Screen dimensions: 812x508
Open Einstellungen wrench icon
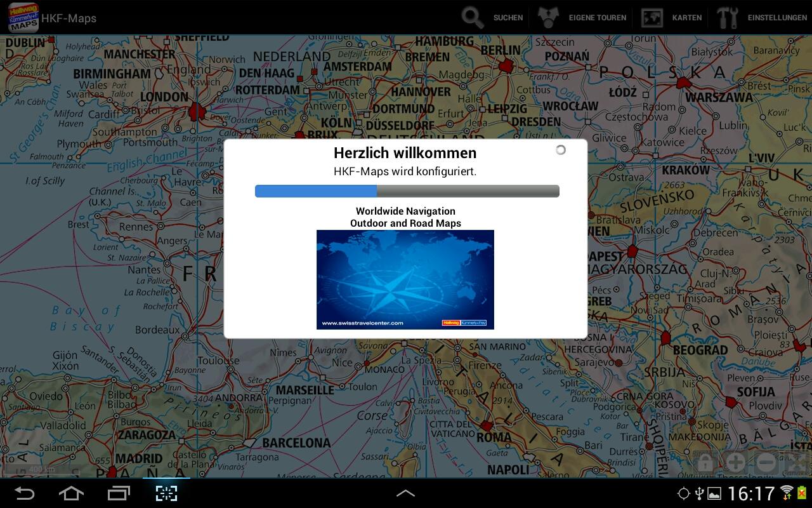point(727,18)
